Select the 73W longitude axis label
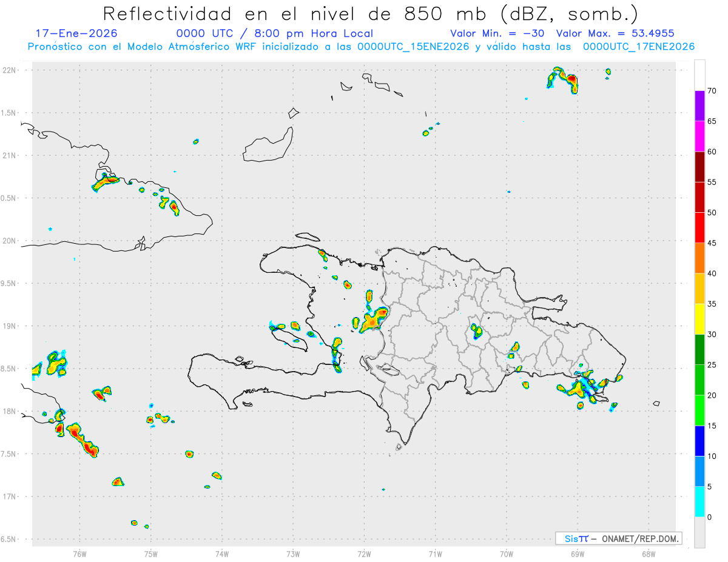 [x=293, y=554]
